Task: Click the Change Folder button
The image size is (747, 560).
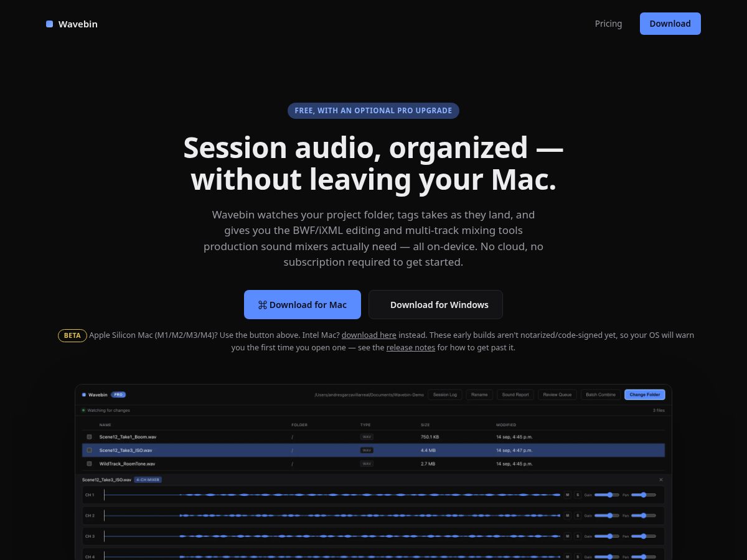Action: point(645,394)
